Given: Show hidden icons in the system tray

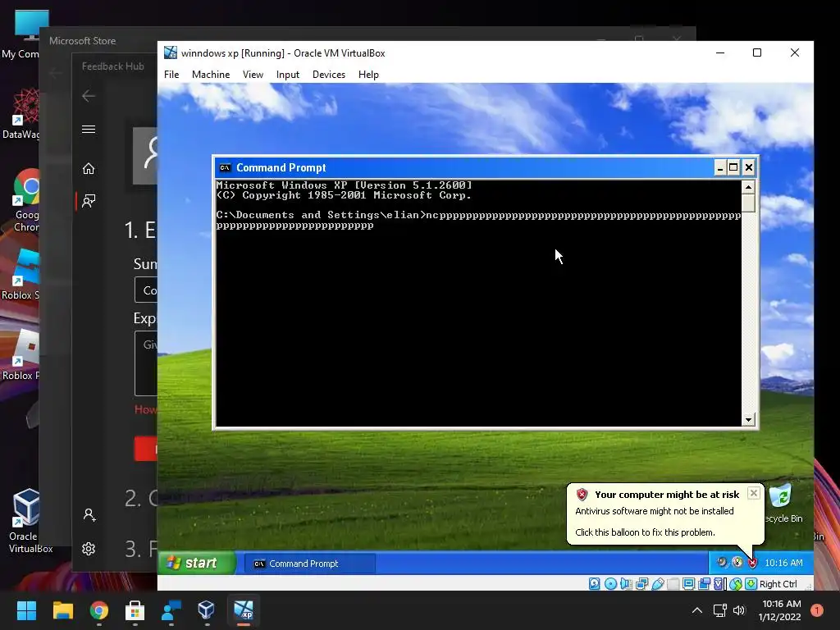Looking at the screenshot, I should point(697,610).
